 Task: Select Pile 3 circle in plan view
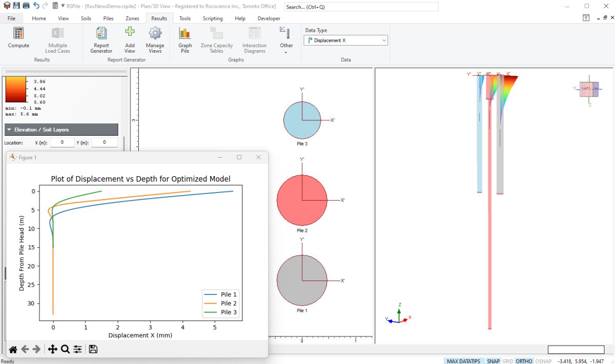pyautogui.click(x=302, y=120)
